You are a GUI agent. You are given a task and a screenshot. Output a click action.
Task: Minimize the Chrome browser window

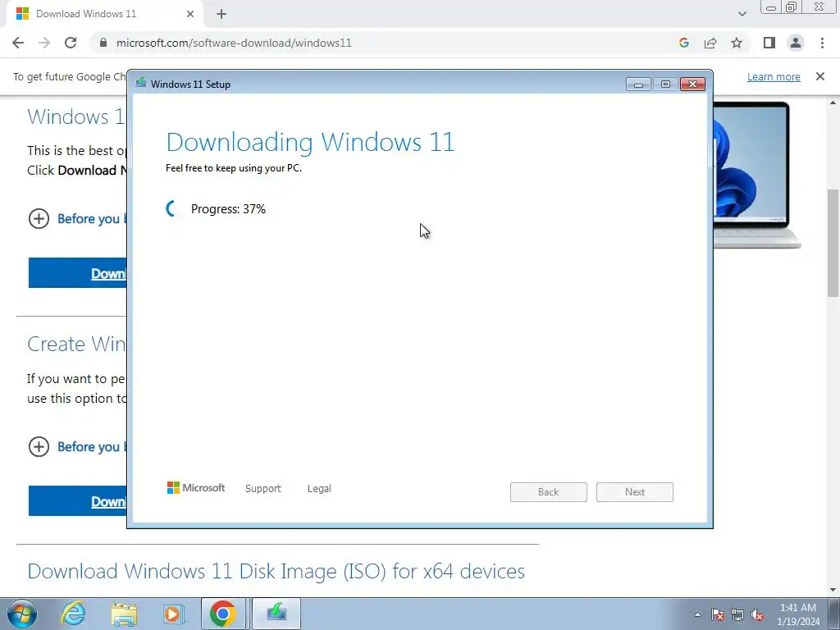point(771,7)
